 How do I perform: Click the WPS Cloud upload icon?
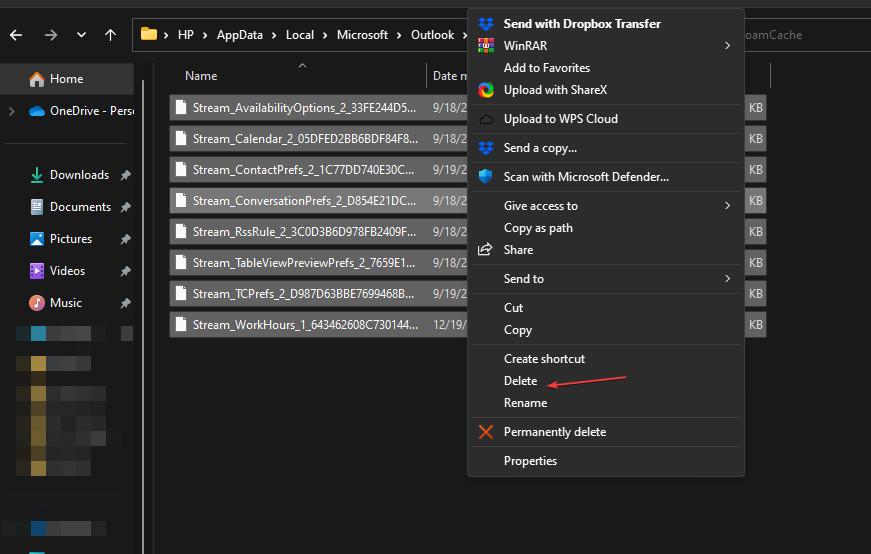point(486,119)
